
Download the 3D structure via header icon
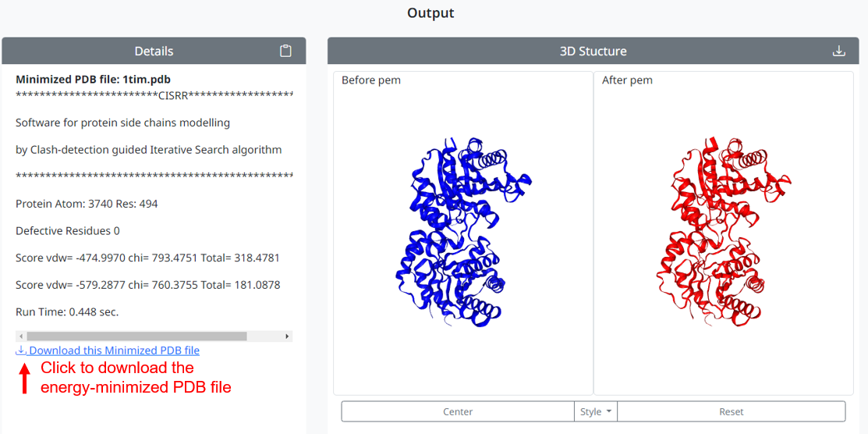[838, 52]
